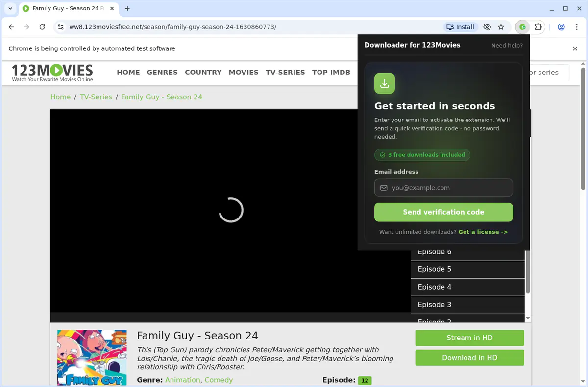Click the episode count badge 12
Viewport: 588px width, 387px height.
coord(365,380)
